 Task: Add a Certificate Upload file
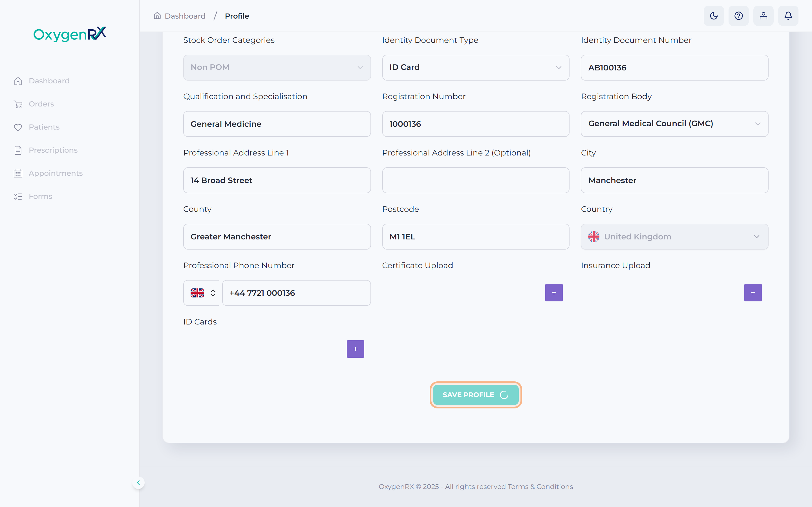(x=554, y=293)
